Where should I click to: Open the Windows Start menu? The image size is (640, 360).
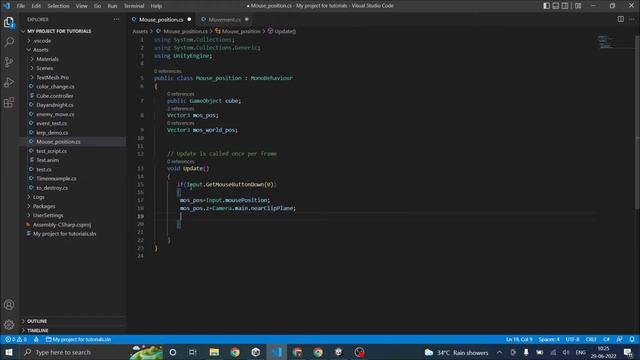pos(9,352)
